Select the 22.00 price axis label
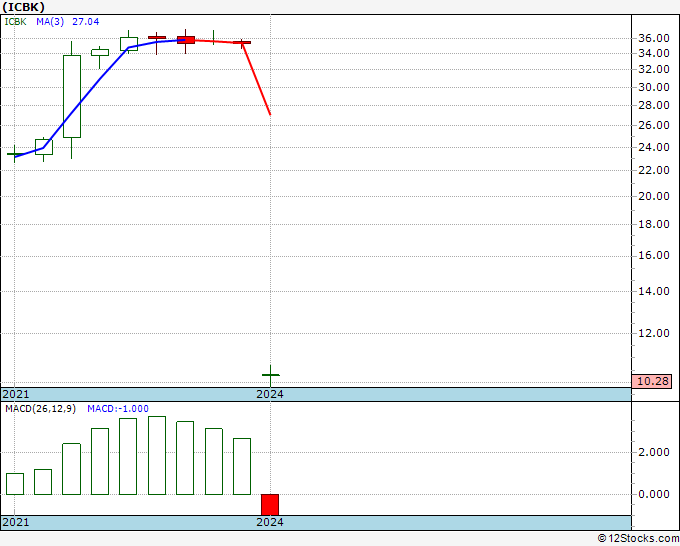 point(654,170)
